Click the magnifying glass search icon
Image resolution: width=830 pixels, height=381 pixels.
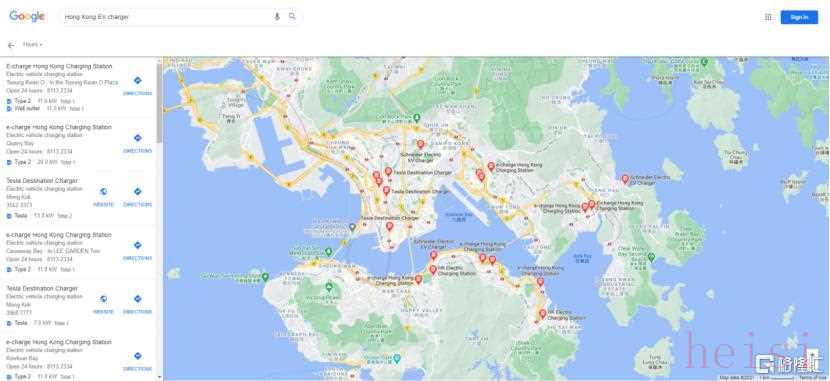[x=292, y=16]
